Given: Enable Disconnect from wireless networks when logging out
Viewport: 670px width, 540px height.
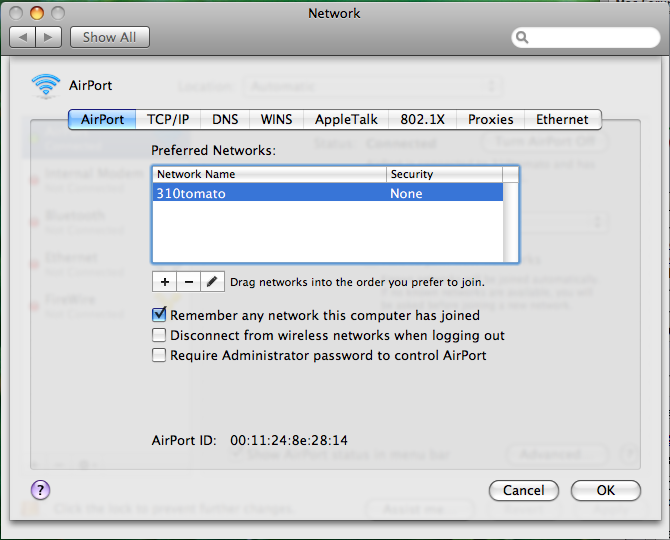Looking at the screenshot, I should [x=159, y=335].
